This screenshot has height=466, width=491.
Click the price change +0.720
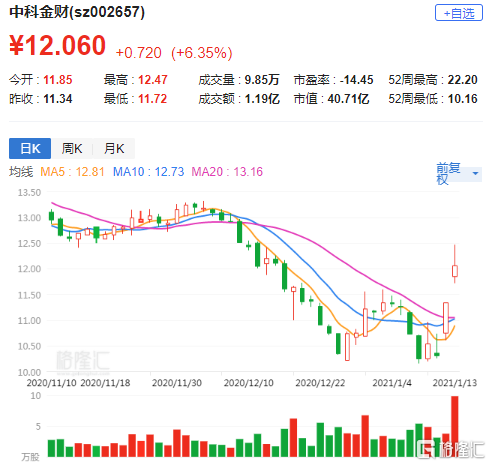coord(139,53)
